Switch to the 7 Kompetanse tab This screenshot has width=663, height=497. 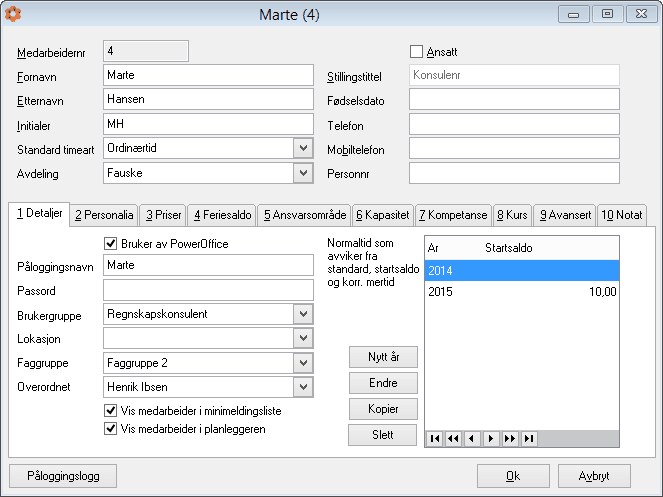(x=453, y=215)
